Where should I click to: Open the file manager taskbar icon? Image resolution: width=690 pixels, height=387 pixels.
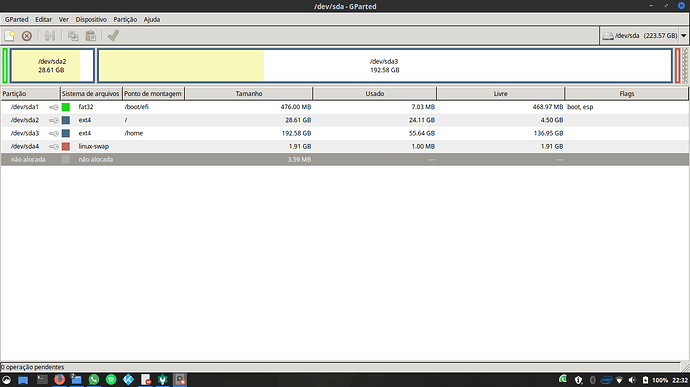[x=76, y=380]
